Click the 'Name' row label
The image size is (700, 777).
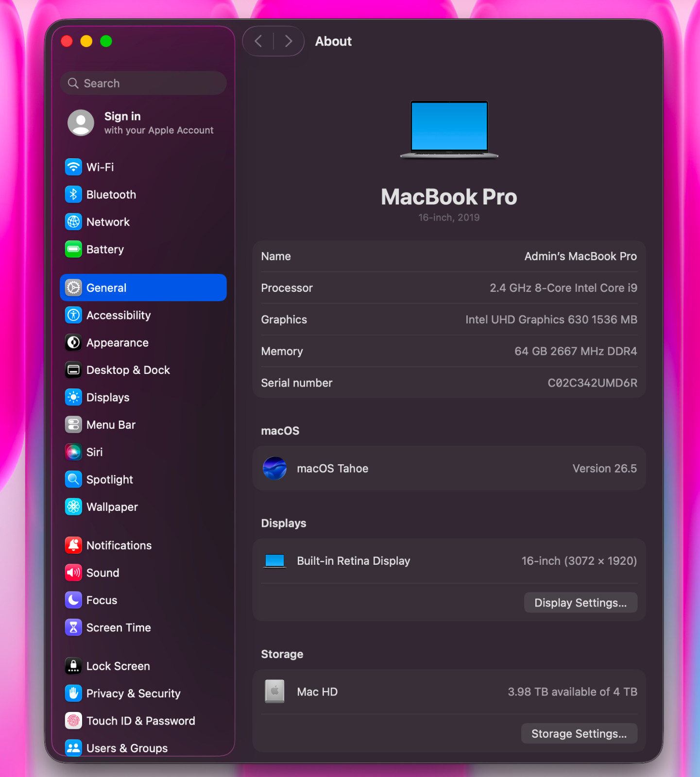[276, 256]
